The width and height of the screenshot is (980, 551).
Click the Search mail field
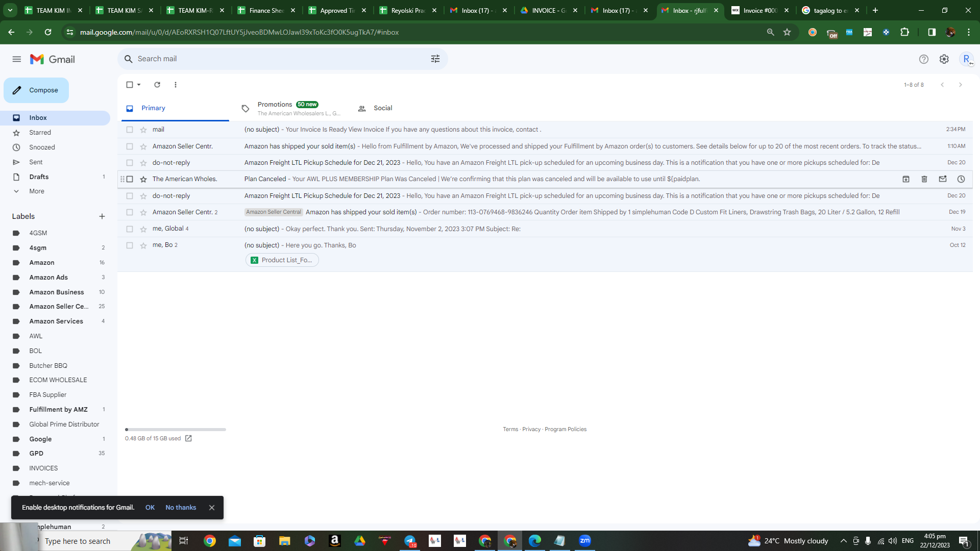283,59
